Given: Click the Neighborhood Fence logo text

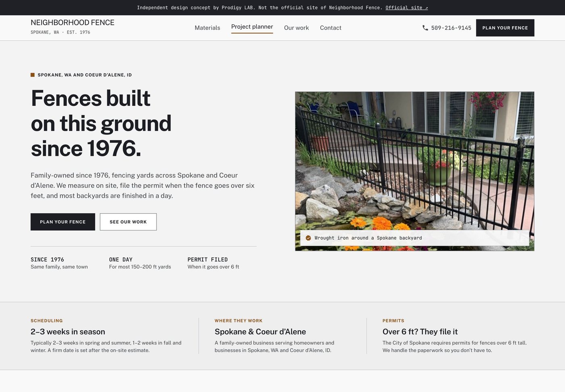Looking at the screenshot, I should coord(73,23).
